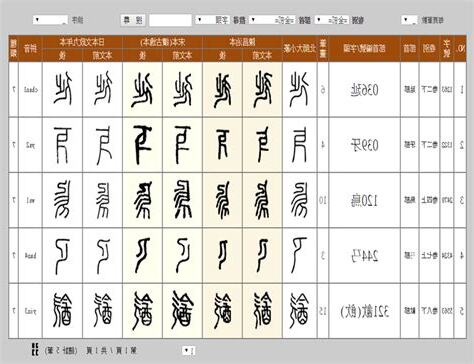Open 陳昌治本 本文前 glyph in 244丂 row
Screen dimensions: 474x364
(262, 255)
